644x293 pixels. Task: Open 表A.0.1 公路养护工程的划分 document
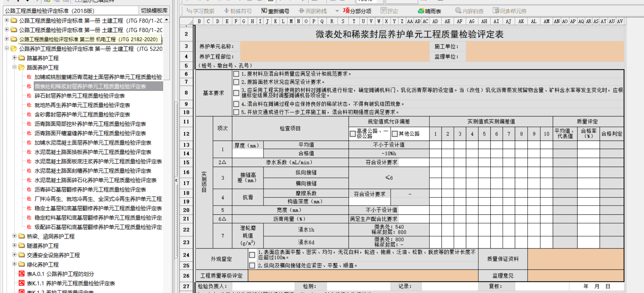[x=60, y=274]
